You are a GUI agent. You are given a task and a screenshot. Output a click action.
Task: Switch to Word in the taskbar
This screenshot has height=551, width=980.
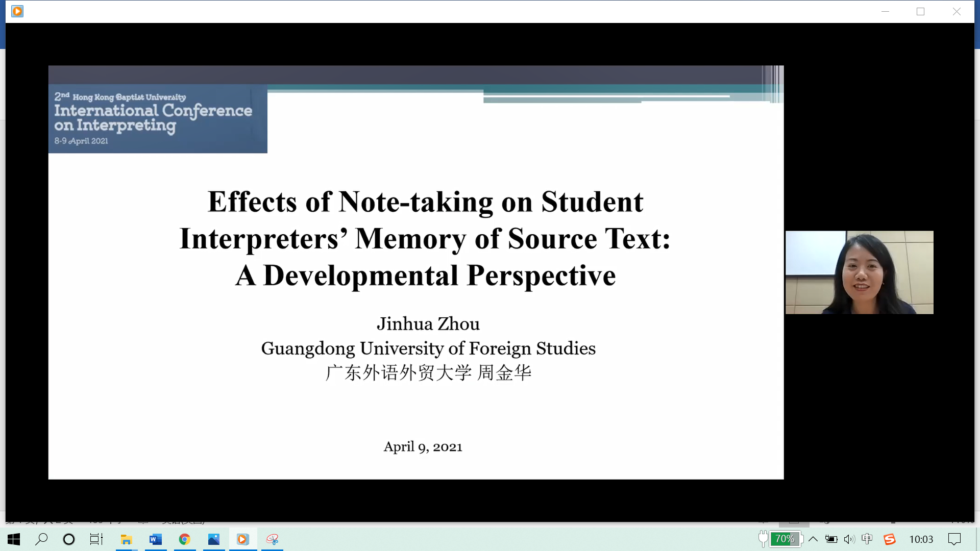click(x=155, y=539)
